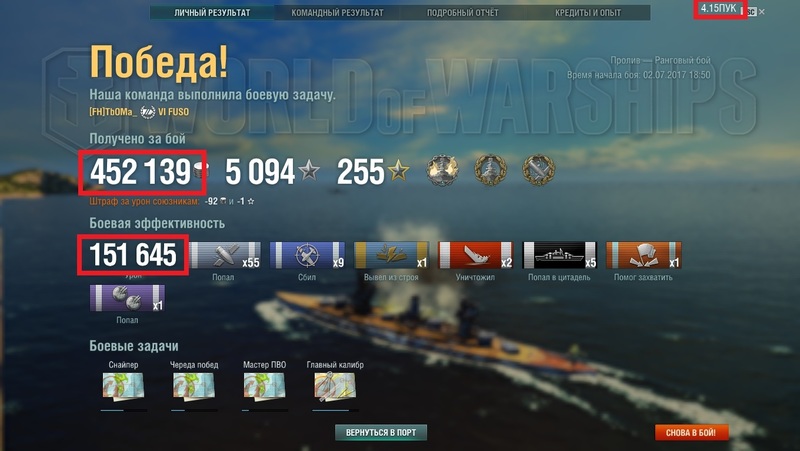Image resolution: width=800 pixels, height=451 pixels.
Task: Open the Снайпер combat mission
Action: (123, 386)
